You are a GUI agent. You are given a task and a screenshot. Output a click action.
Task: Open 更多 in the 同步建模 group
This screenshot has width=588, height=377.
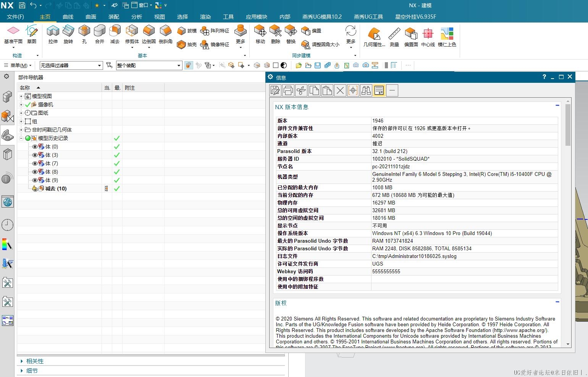351,37
